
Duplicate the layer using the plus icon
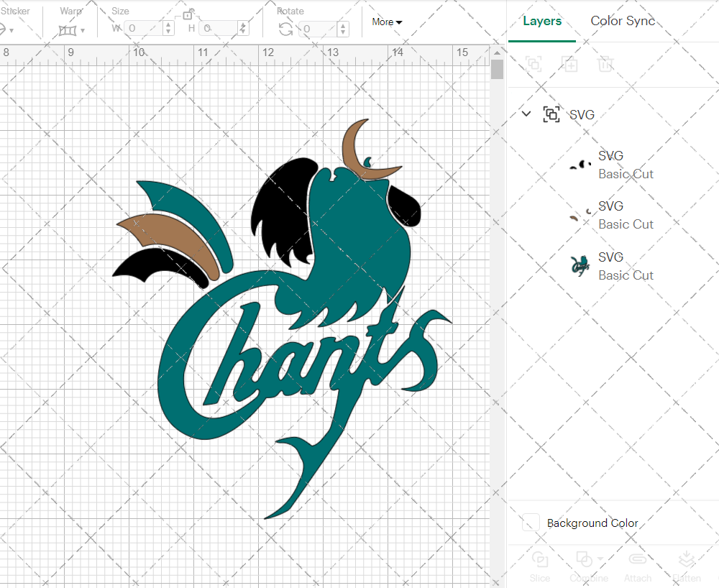pyautogui.click(x=570, y=64)
